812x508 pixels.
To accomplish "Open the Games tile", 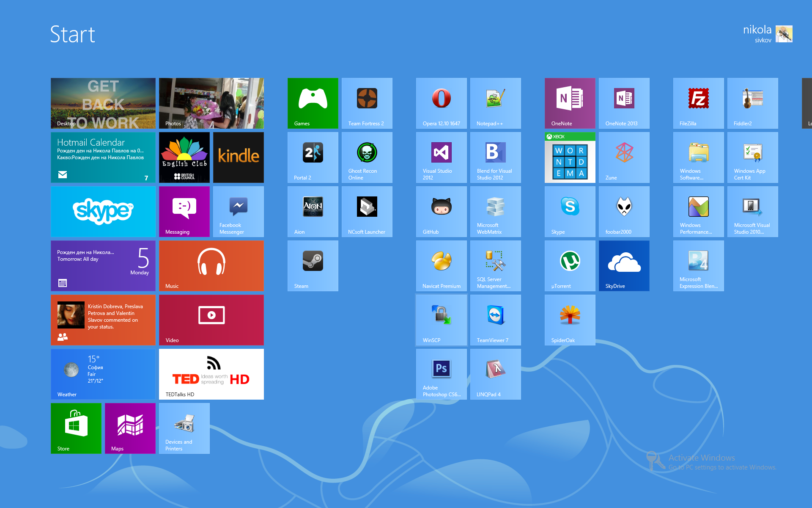I will point(313,103).
